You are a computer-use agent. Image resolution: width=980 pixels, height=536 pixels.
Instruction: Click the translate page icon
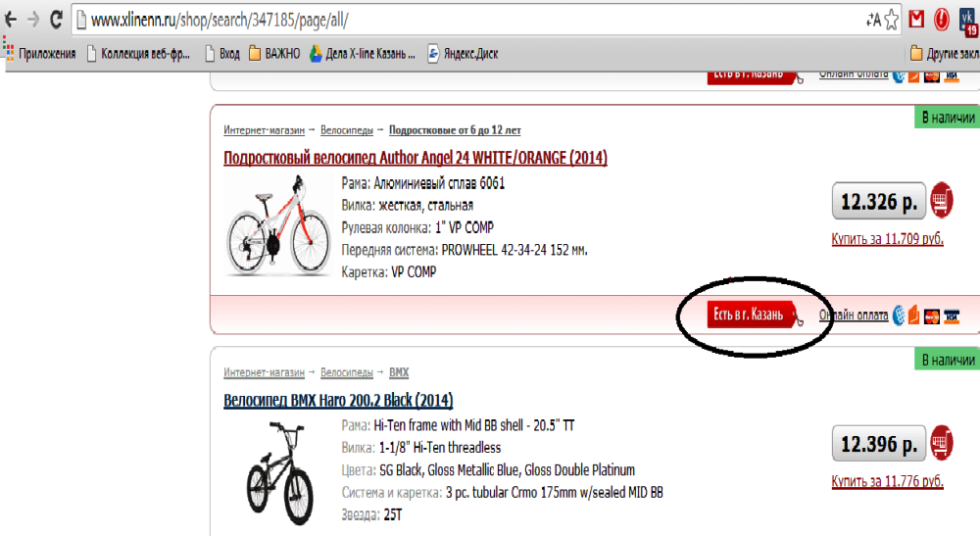point(873,20)
